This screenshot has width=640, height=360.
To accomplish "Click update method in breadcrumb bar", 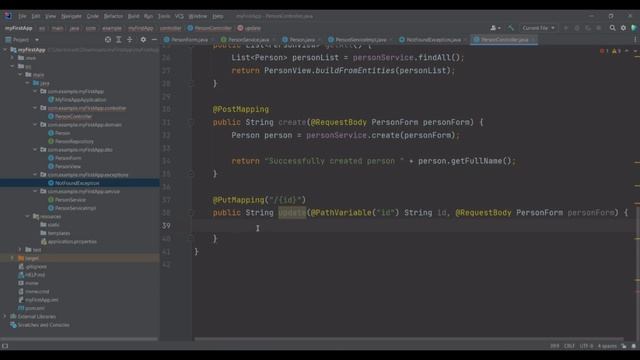I will click(x=249, y=28).
